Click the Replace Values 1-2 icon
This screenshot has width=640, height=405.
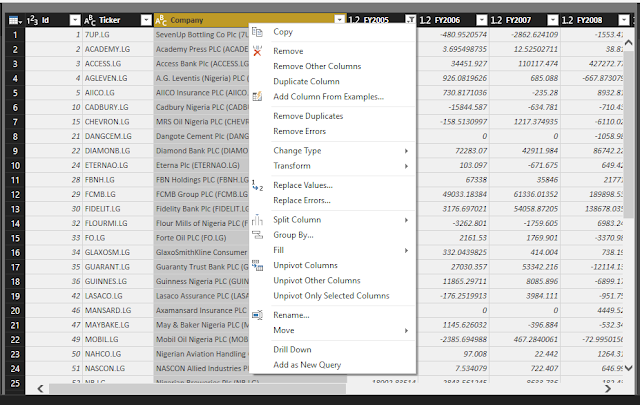click(x=257, y=185)
